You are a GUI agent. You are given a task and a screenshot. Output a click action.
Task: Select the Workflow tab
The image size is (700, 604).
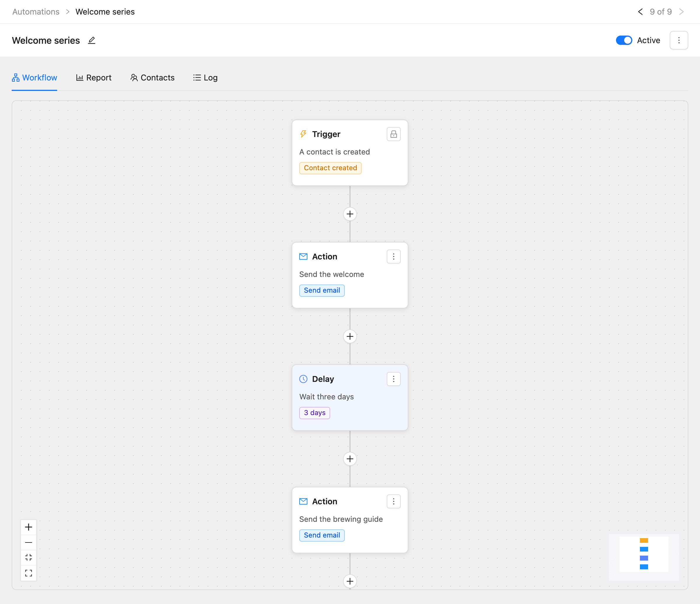(x=34, y=78)
